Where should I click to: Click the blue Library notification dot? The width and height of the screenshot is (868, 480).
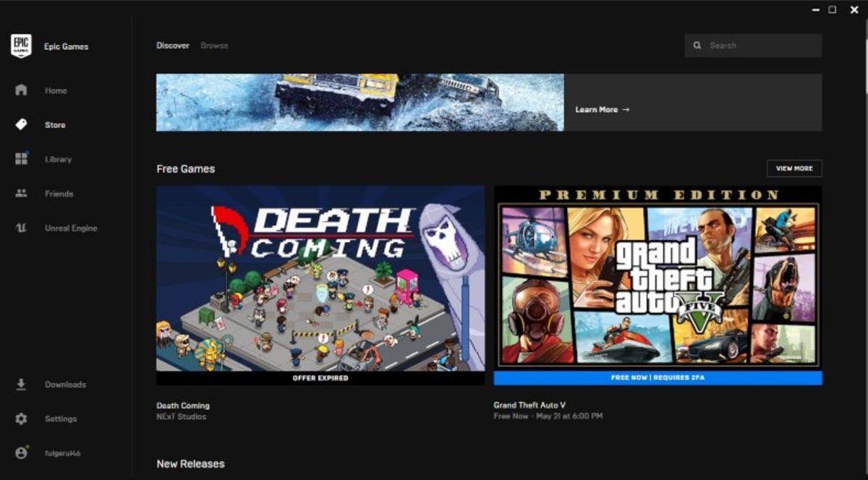29,152
